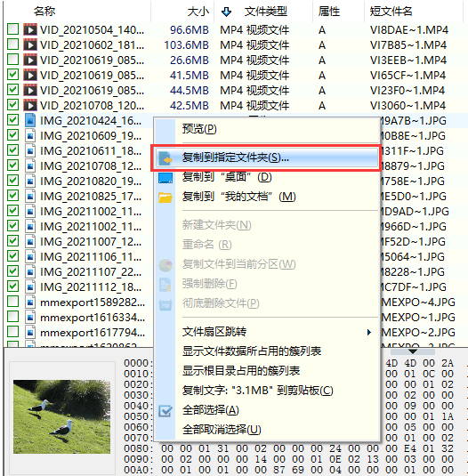This screenshot has height=476, width=468.
Task: Check the box for mmexport1617794 file
Action: click(x=13, y=332)
